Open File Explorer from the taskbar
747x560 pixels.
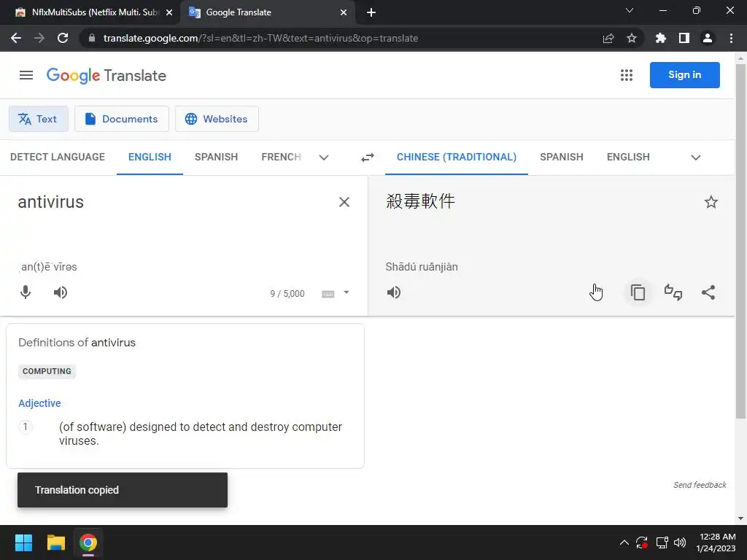click(x=55, y=542)
